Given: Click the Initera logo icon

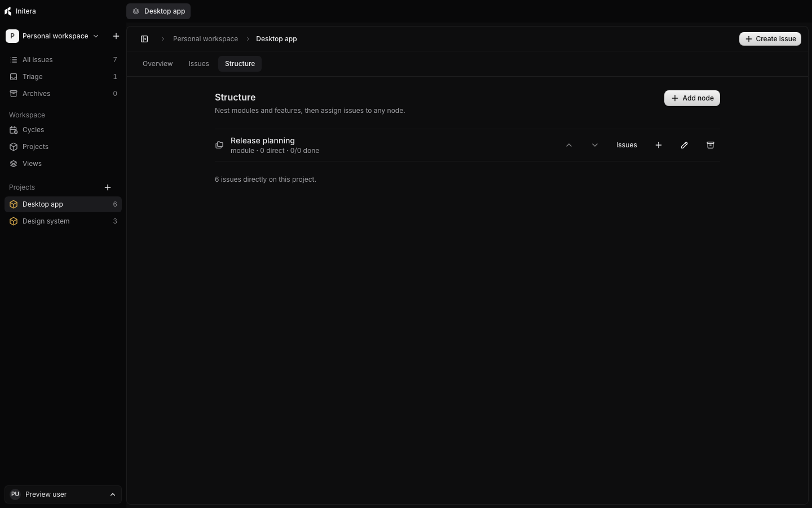Looking at the screenshot, I should 8,11.
